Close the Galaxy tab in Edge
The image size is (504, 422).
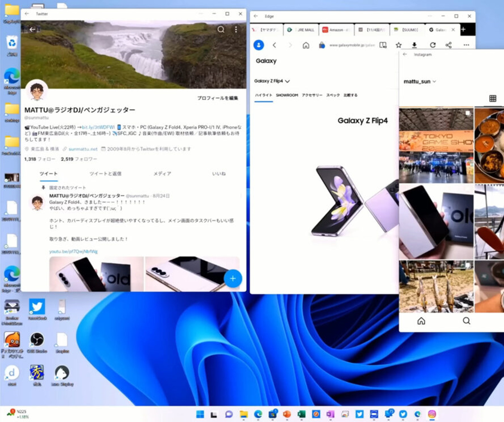(453, 30)
